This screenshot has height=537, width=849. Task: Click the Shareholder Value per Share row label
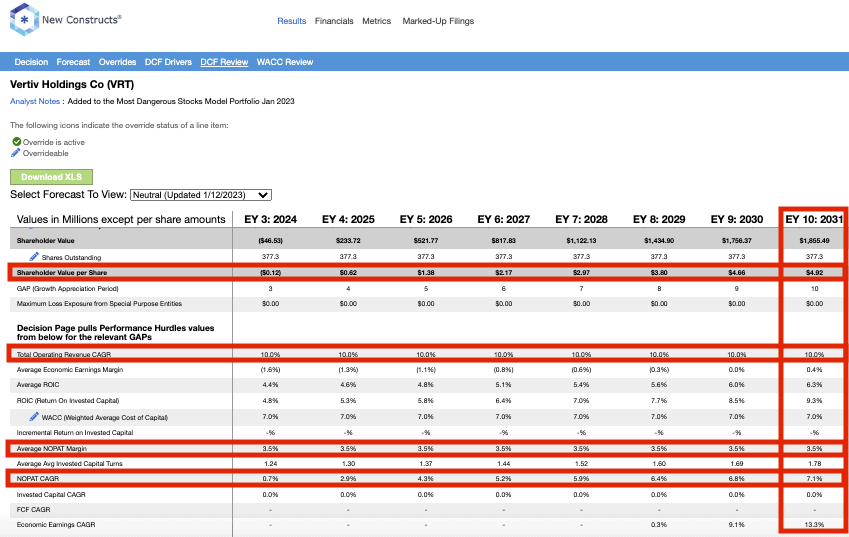(x=62, y=272)
